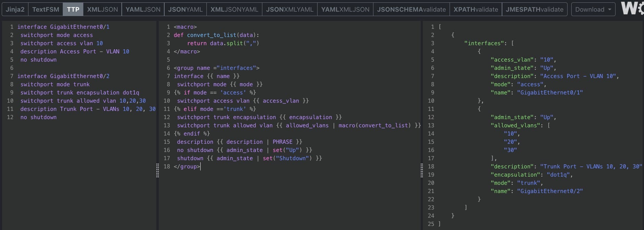Screen dimensions: 644x230
Task: Place cursor at '</group>' closing tag
Action: [x=187, y=166]
